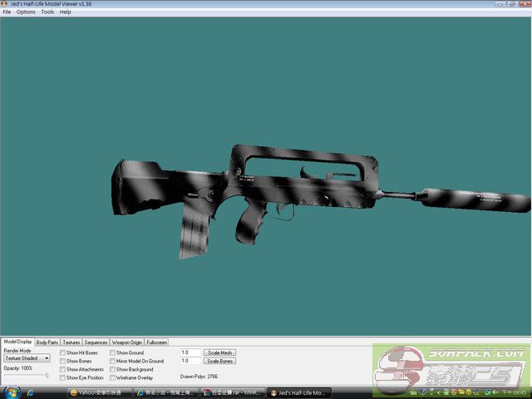Viewport: 532px width, 399px height.
Task: Click the Opacity slider
Action: 25,376
